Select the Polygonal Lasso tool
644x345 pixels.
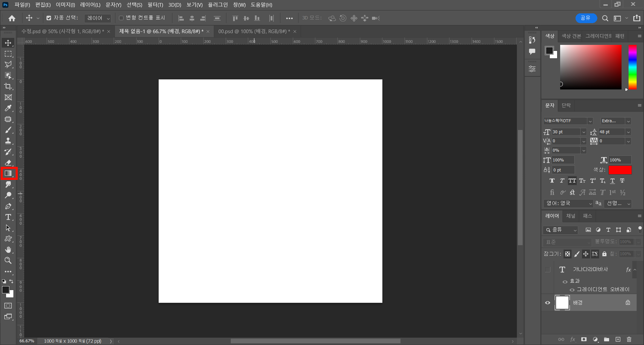(8, 65)
